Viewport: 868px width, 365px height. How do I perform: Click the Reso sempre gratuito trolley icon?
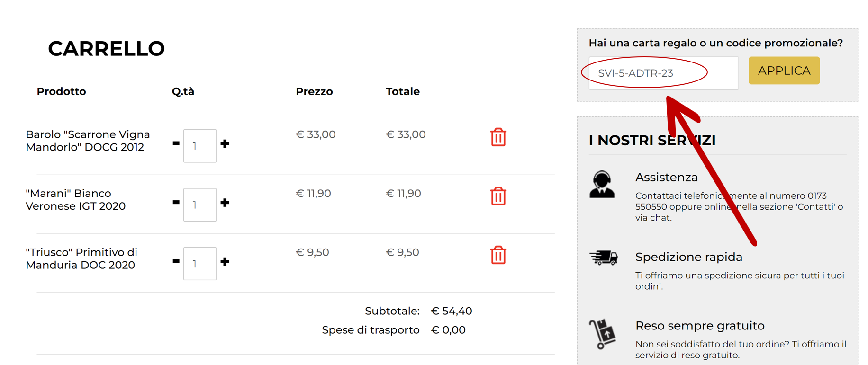click(602, 334)
